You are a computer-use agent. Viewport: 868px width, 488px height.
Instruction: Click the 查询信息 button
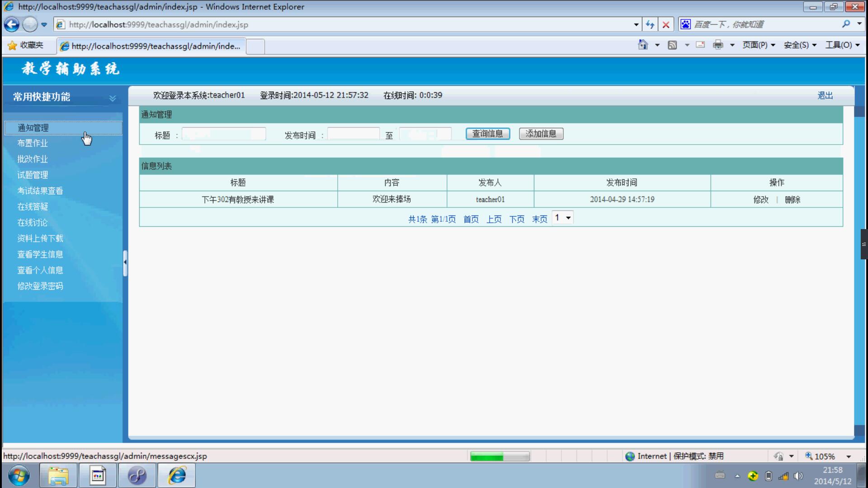(x=488, y=134)
